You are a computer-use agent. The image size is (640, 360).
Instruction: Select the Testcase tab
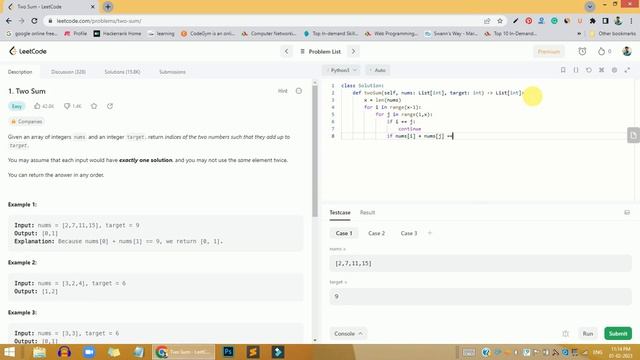pyautogui.click(x=340, y=213)
